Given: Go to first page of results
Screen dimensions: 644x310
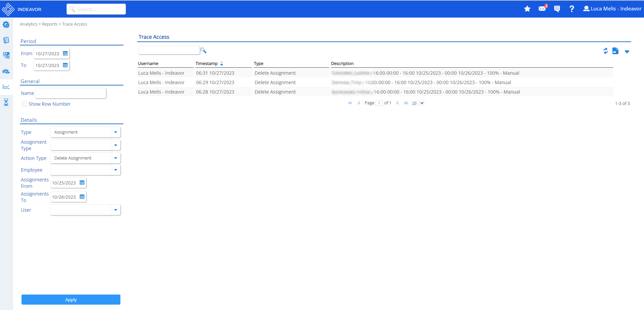Looking at the screenshot, I should pyautogui.click(x=350, y=103).
